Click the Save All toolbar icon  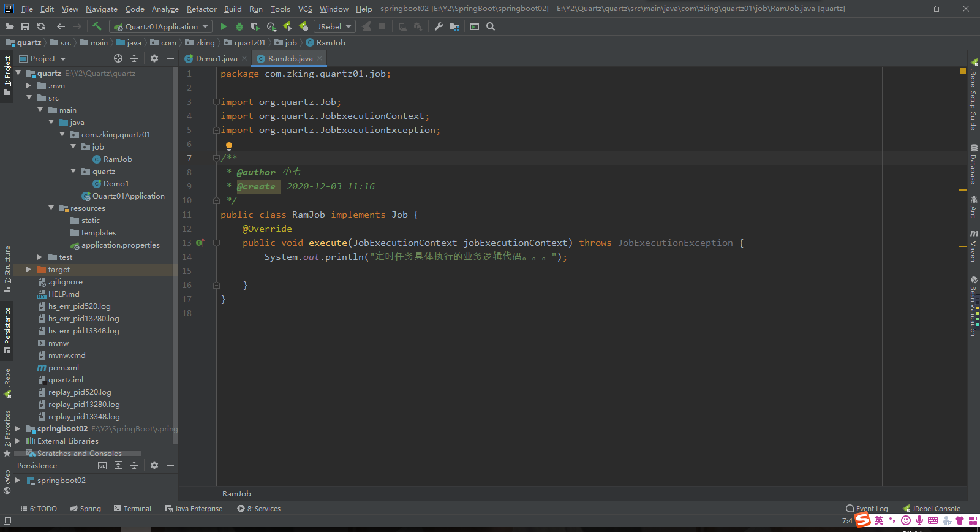point(25,26)
